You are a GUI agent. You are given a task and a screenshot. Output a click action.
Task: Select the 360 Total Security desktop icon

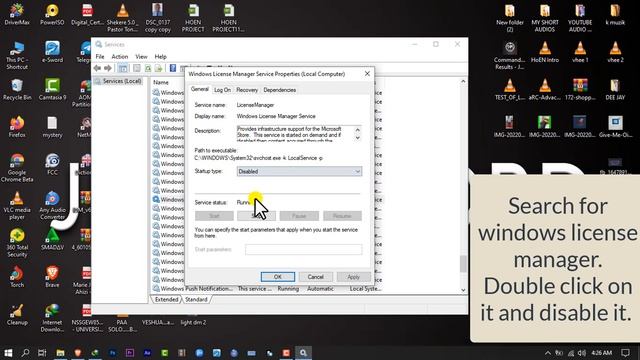pyautogui.click(x=17, y=243)
